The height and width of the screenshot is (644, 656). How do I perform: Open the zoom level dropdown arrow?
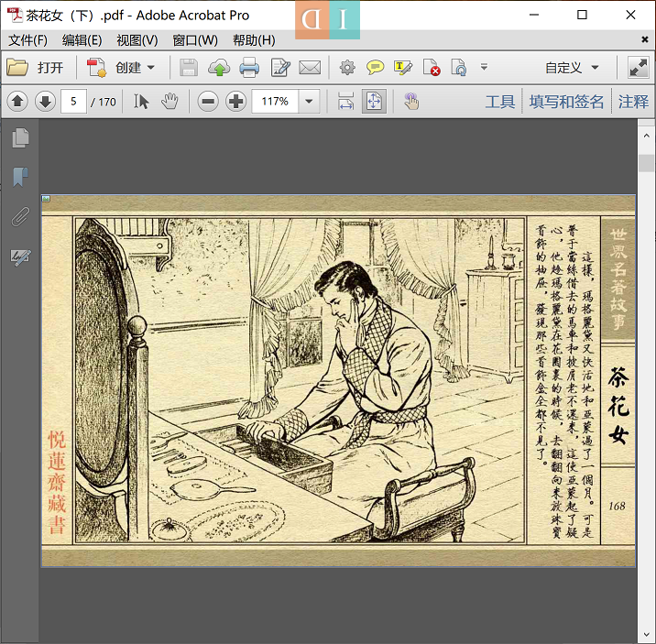[309, 101]
